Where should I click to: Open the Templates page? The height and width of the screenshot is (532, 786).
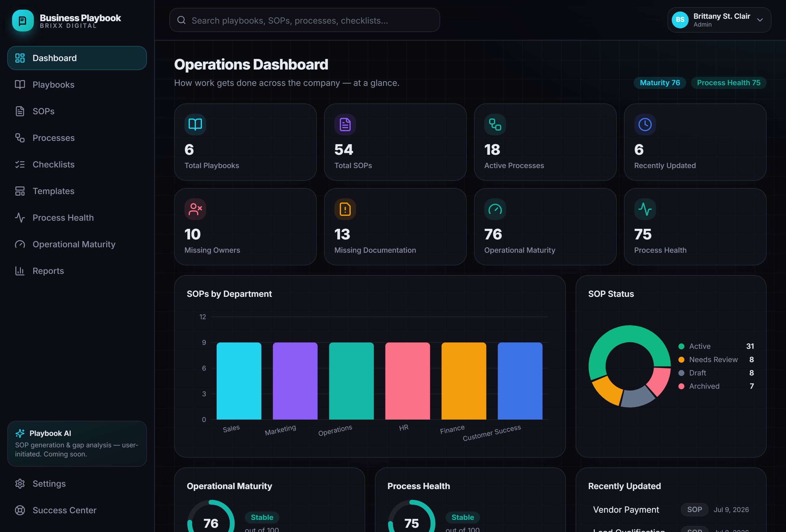point(77,191)
